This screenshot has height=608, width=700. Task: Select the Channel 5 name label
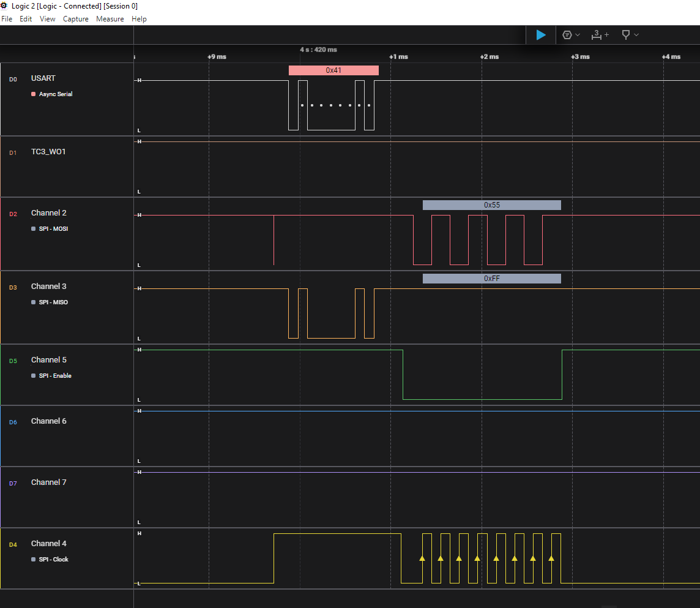click(49, 359)
